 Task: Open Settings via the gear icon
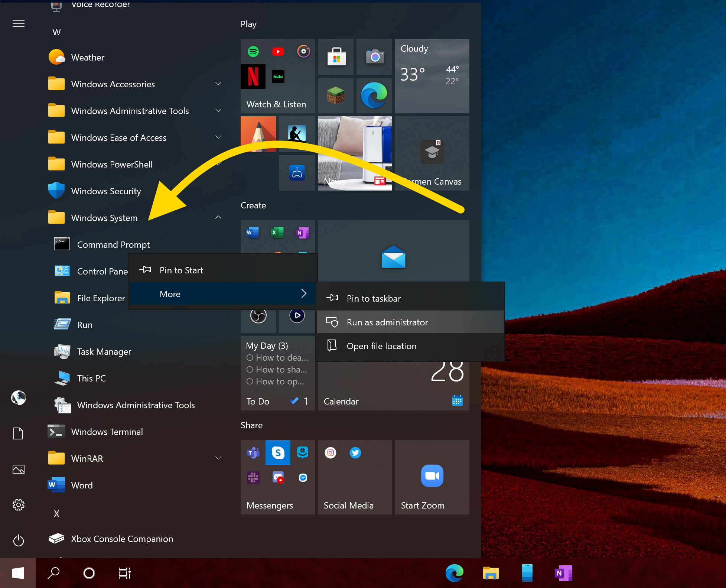[18, 505]
